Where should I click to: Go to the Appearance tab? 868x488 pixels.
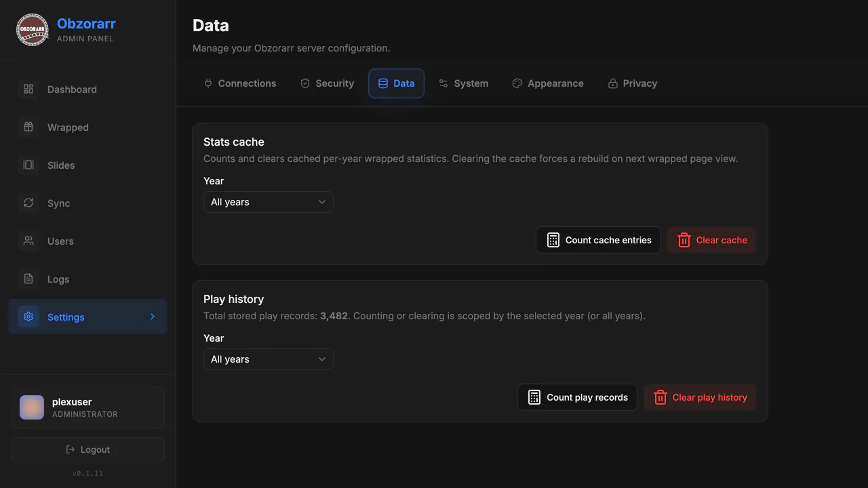coord(548,83)
